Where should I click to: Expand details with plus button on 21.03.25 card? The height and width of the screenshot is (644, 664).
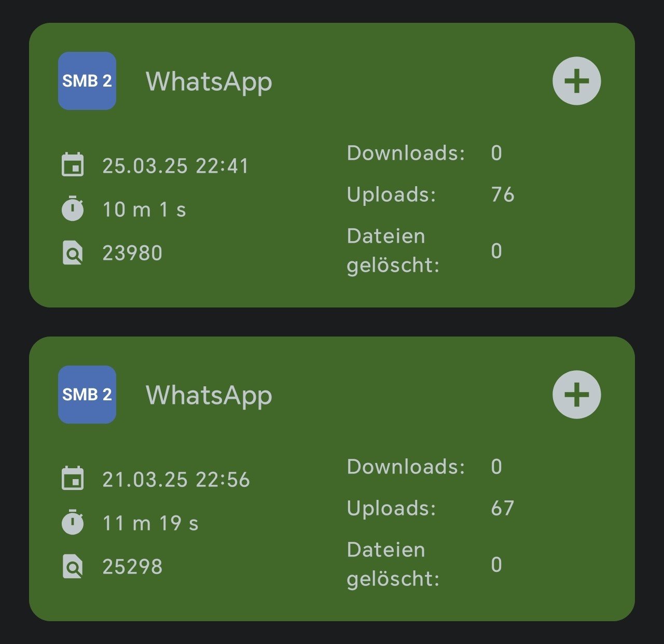click(x=576, y=395)
